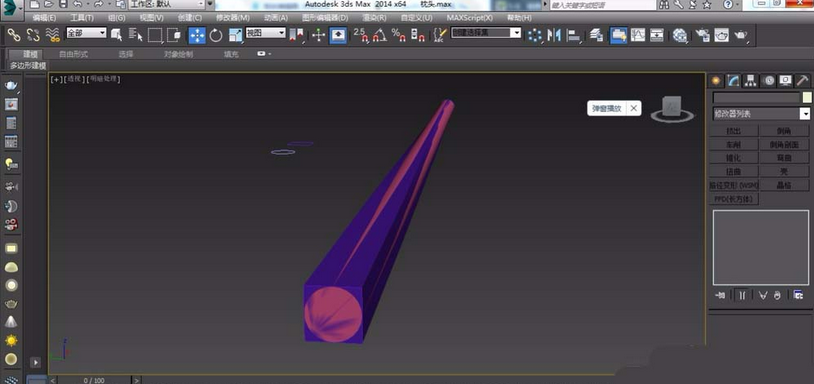Open Select by Name list icon
The height and width of the screenshot is (384, 814).
click(x=135, y=35)
